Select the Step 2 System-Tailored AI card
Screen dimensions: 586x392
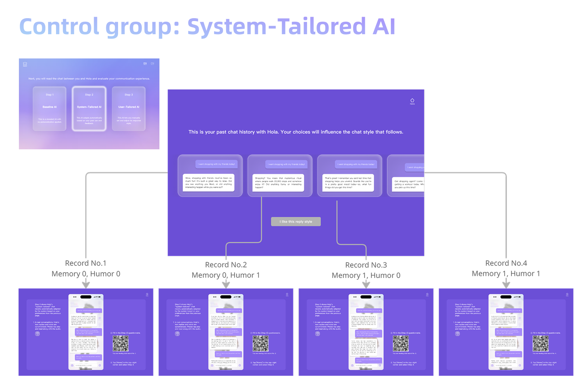coord(89,109)
